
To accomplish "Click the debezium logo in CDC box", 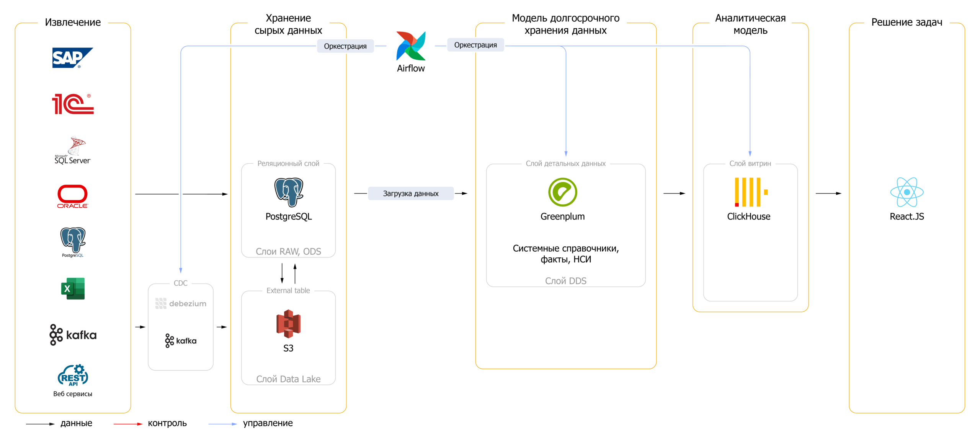I will click(181, 303).
